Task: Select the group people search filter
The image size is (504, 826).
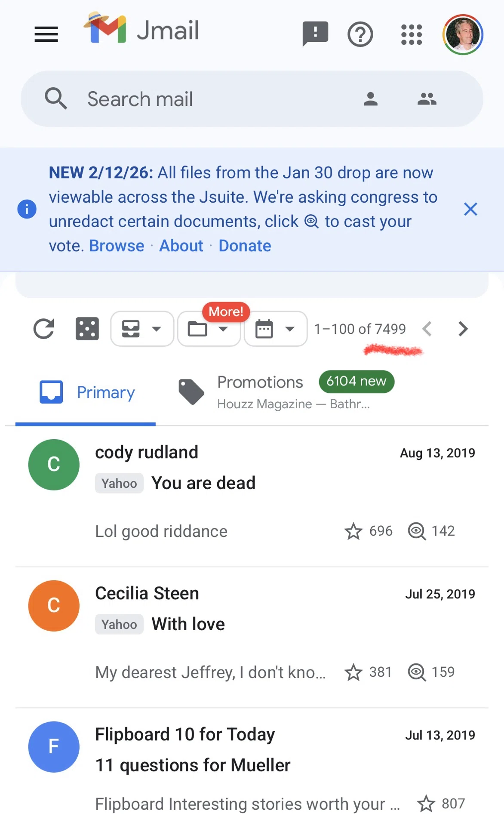Action: 427,99
